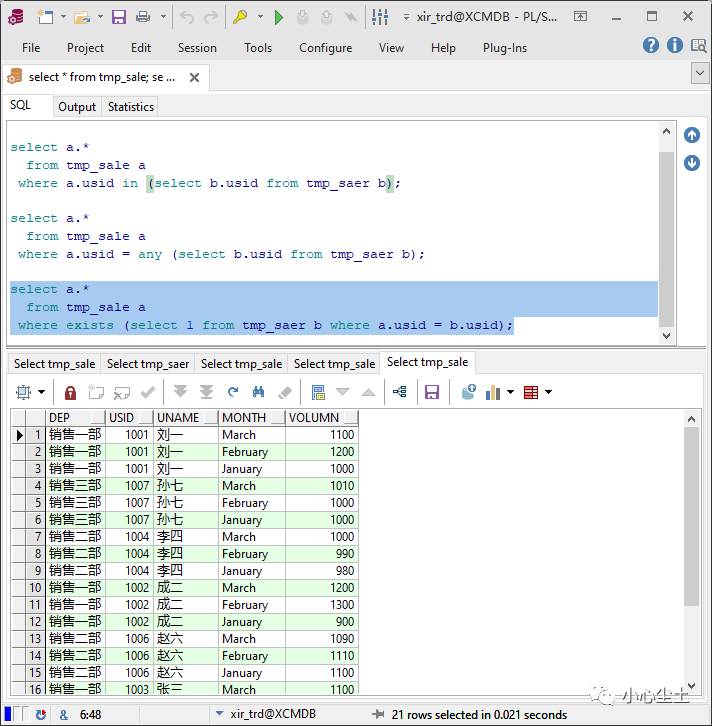Click the red lock Edit data icon

pyautogui.click(x=70, y=393)
